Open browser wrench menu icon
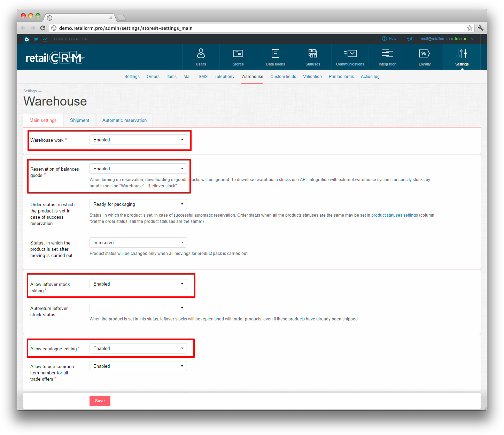This screenshot has height=435, width=504. tap(481, 28)
